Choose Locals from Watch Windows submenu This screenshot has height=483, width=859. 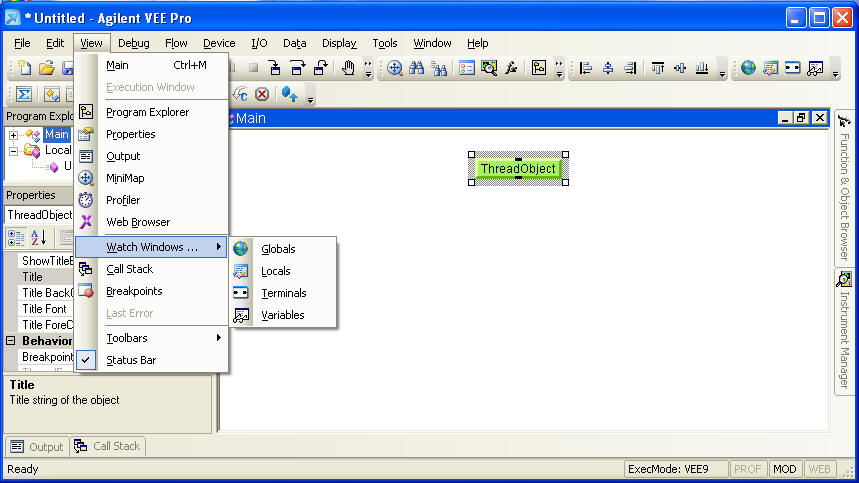(275, 271)
